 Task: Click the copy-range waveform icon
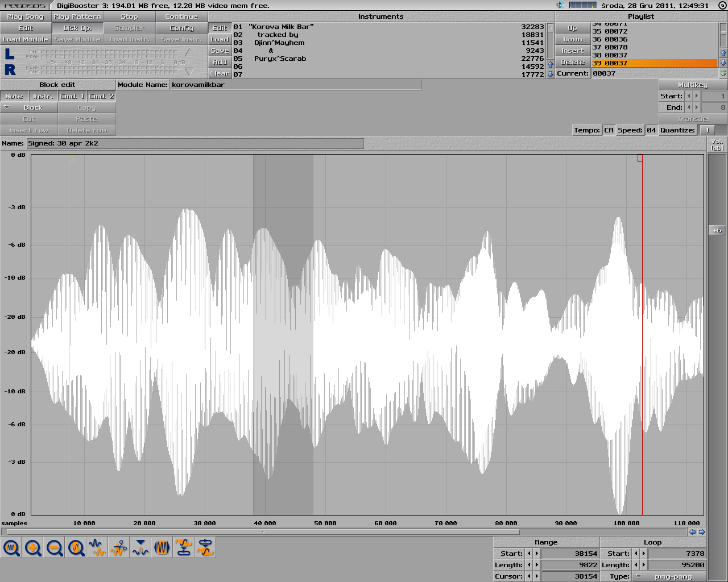click(98, 548)
